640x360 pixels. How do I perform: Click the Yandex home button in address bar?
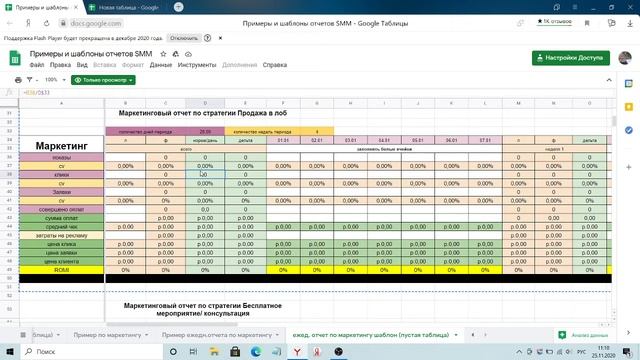(x=28, y=23)
